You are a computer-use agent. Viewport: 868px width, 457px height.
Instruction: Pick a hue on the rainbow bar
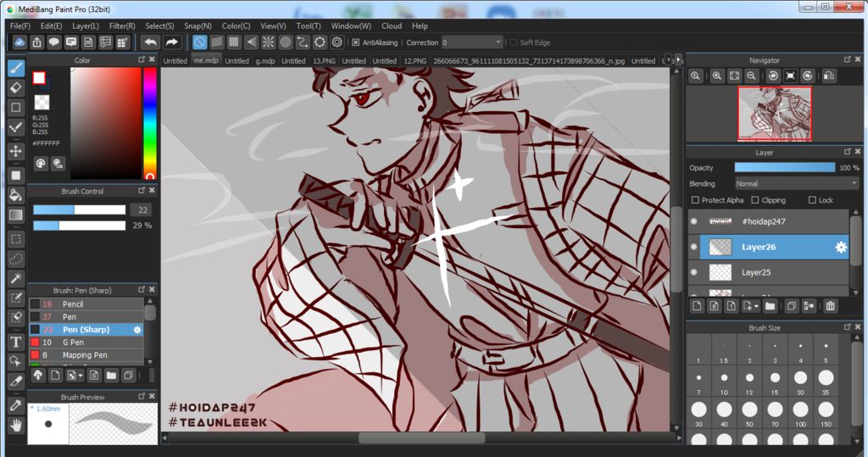coord(149,122)
